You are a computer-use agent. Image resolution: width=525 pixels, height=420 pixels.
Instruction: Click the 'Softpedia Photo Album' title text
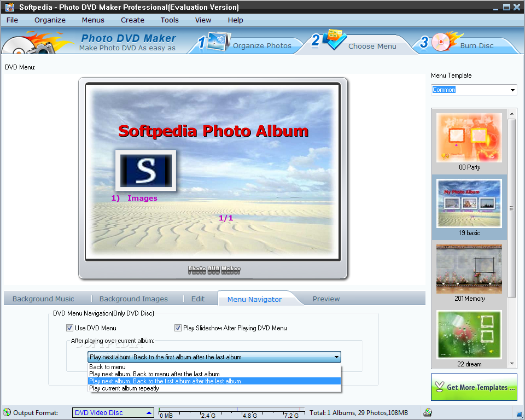pyautogui.click(x=213, y=131)
